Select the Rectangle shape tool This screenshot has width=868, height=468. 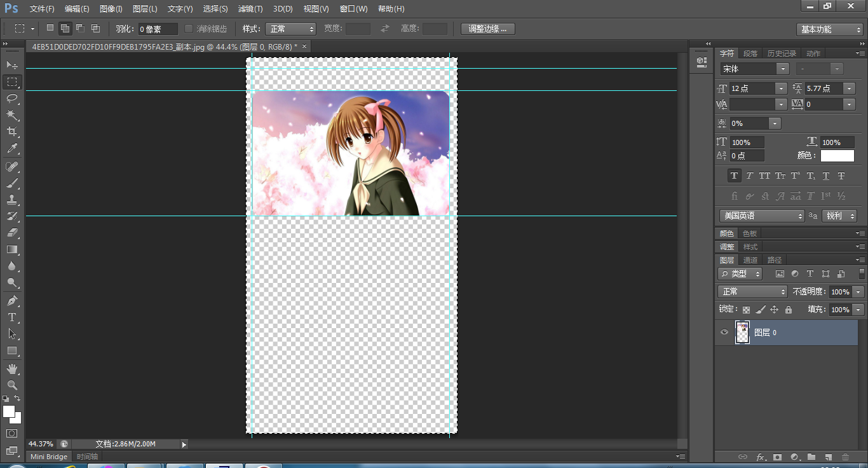(12, 350)
